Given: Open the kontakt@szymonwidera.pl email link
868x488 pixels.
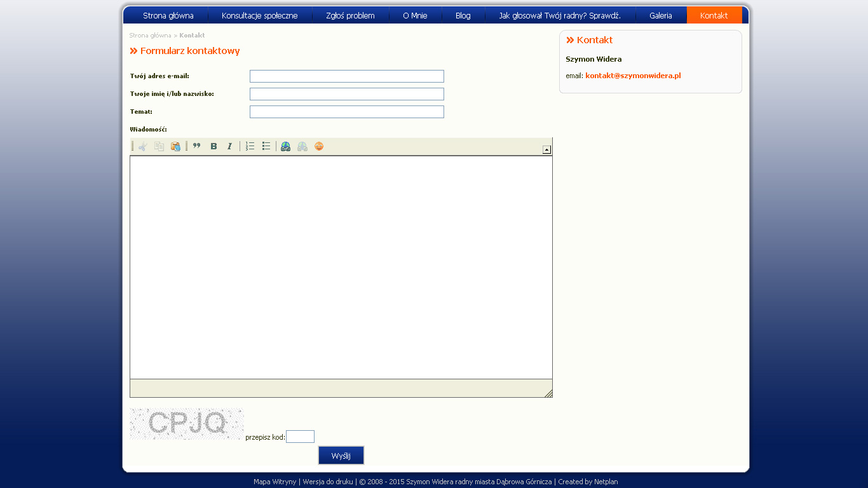Looking at the screenshot, I should [x=633, y=76].
